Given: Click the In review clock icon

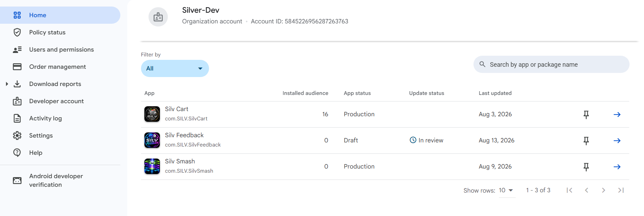Looking at the screenshot, I should [x=413, y=140].
